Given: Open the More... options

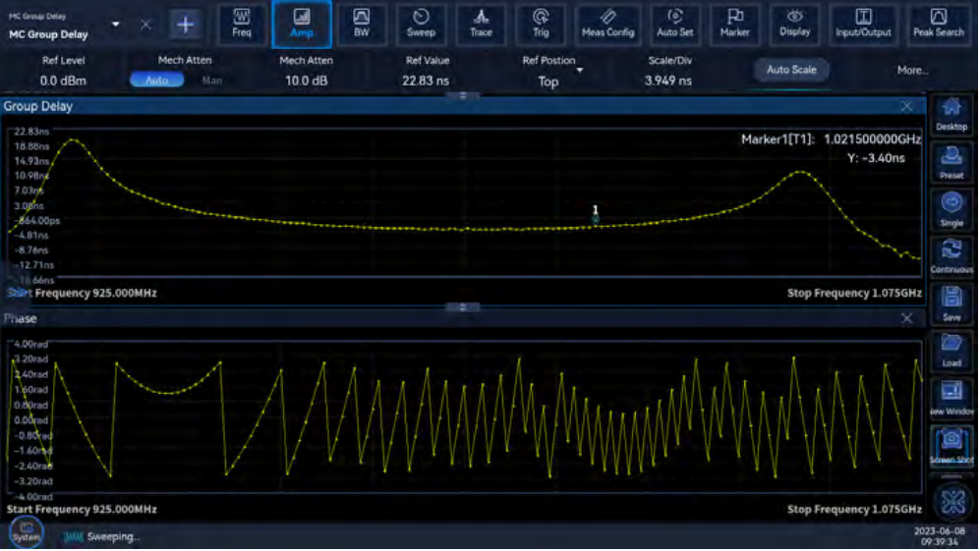Looking at the screenshot, I should (912, 70).
